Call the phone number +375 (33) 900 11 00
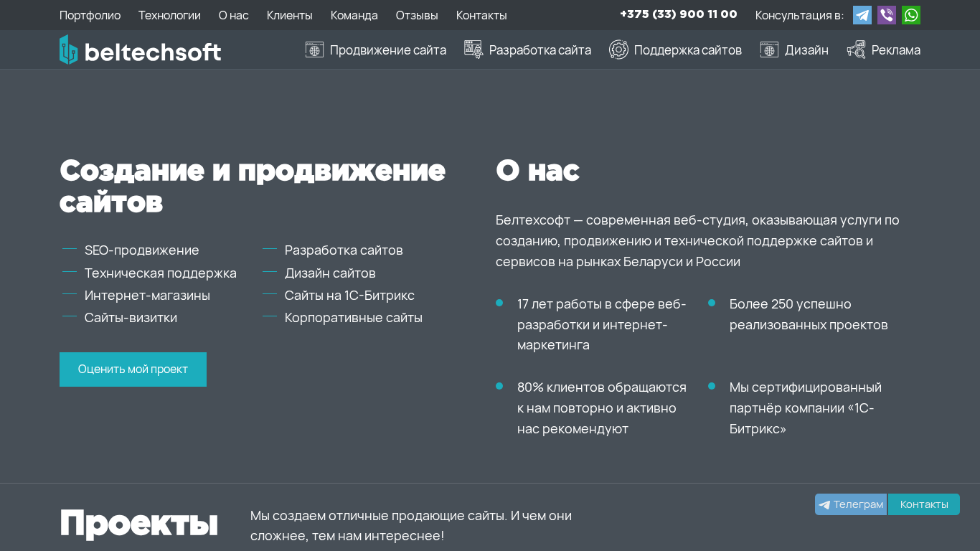Viewport: 980px width, 551px height. tap(678, 14)
